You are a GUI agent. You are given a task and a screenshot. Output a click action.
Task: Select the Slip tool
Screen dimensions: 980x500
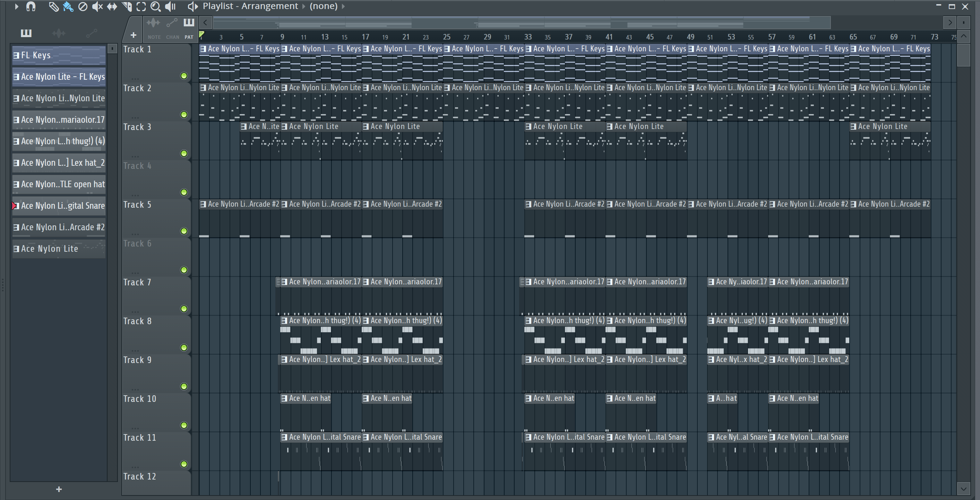(112, 6)
